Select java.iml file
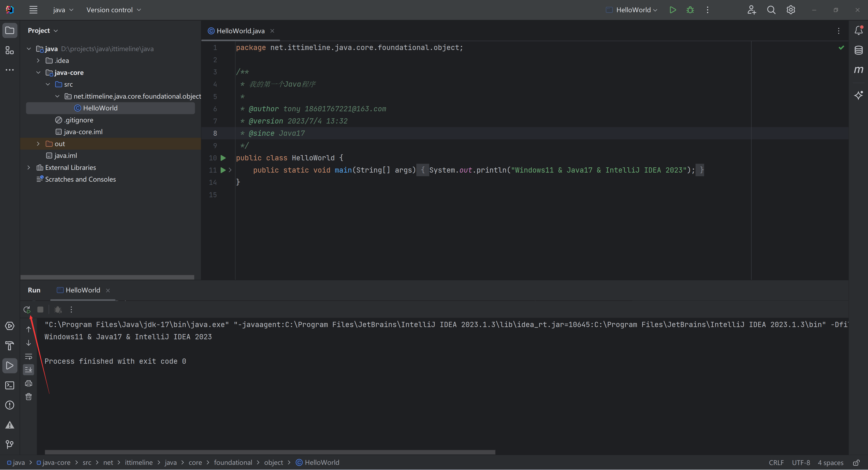 pyautogui.click(x=61, y=156)
